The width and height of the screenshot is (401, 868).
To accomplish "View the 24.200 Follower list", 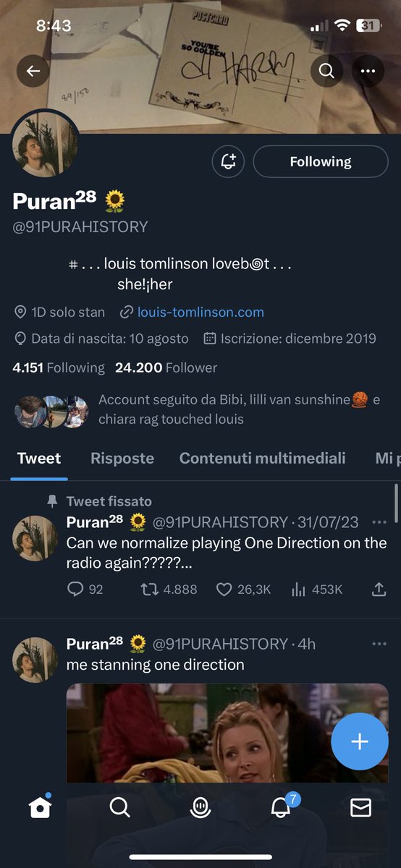I will (166, 367).
